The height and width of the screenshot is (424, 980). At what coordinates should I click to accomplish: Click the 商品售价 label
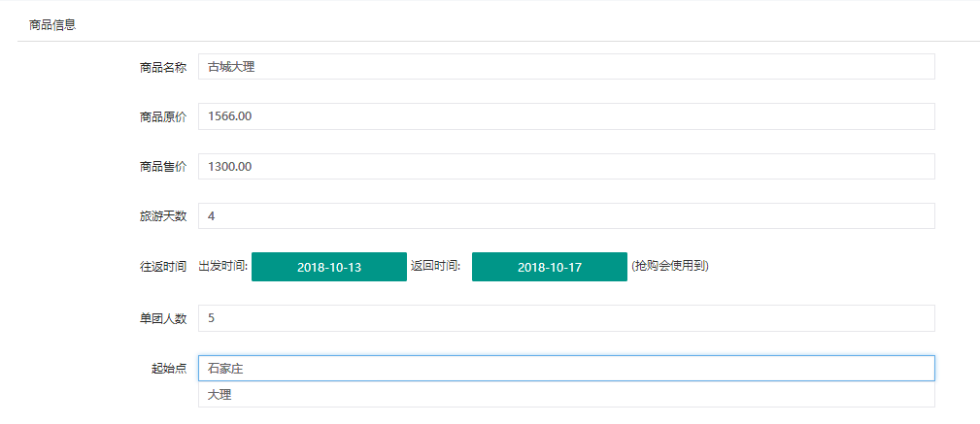(162, 167)
